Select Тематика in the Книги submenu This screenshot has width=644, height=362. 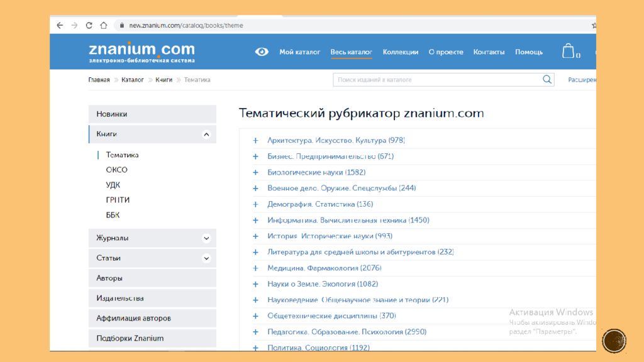(123, 155)
